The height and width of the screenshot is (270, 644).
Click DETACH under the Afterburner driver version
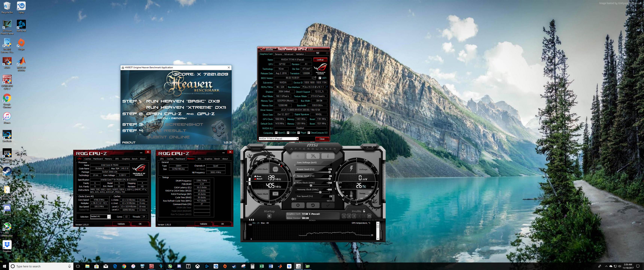[312, 220]
